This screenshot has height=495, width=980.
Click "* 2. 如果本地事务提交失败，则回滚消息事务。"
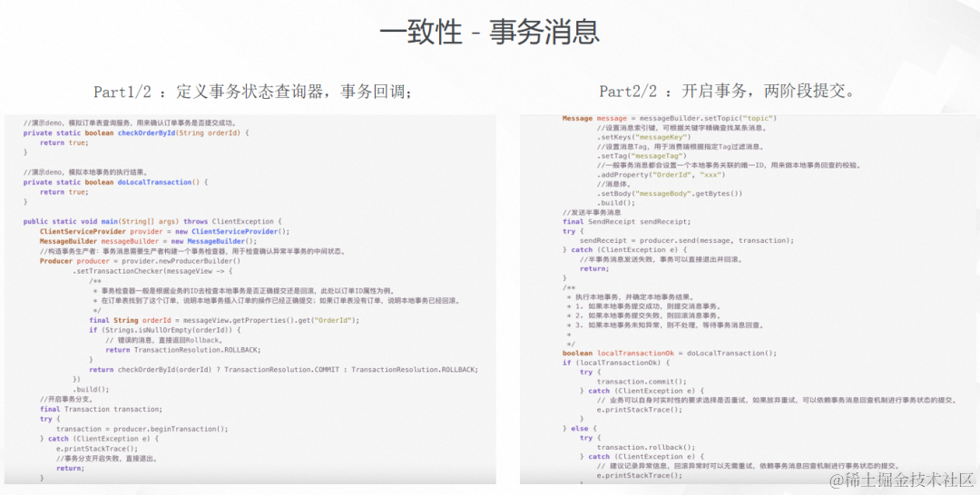[643, 315]
